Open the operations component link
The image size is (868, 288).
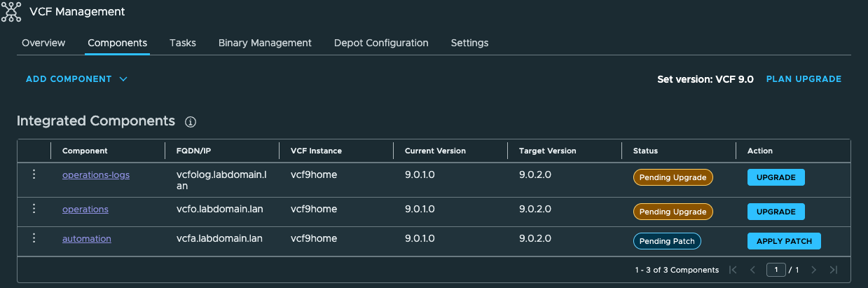click(x=85, y=210)
